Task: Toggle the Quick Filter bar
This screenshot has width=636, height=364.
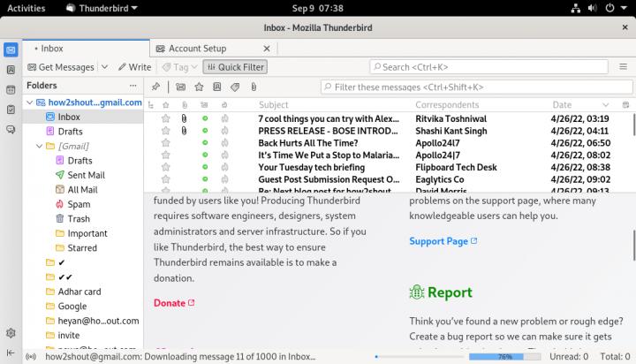Action: [x=235, y=67]
